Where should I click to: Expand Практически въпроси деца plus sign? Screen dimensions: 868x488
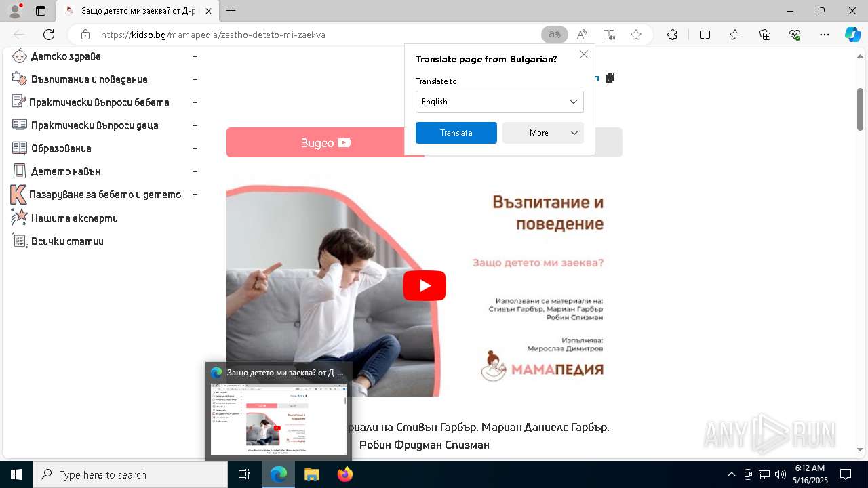195,125
